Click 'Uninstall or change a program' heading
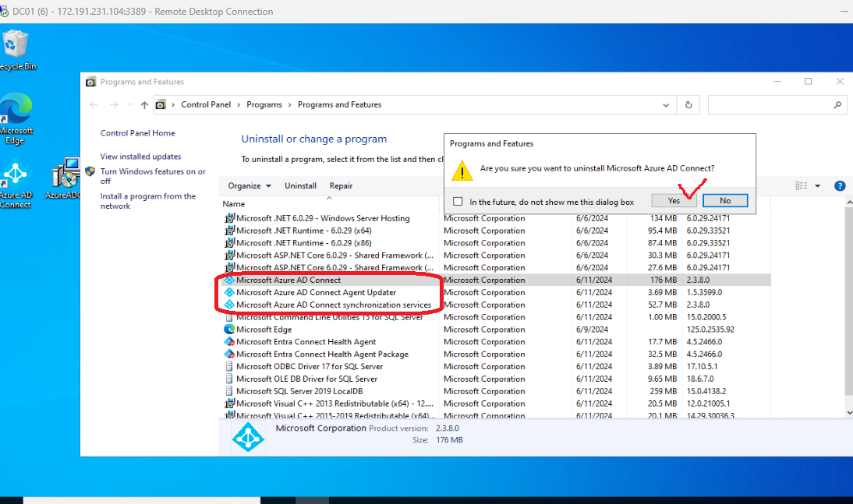Viewport: 853px width, 504px height. 314,139
